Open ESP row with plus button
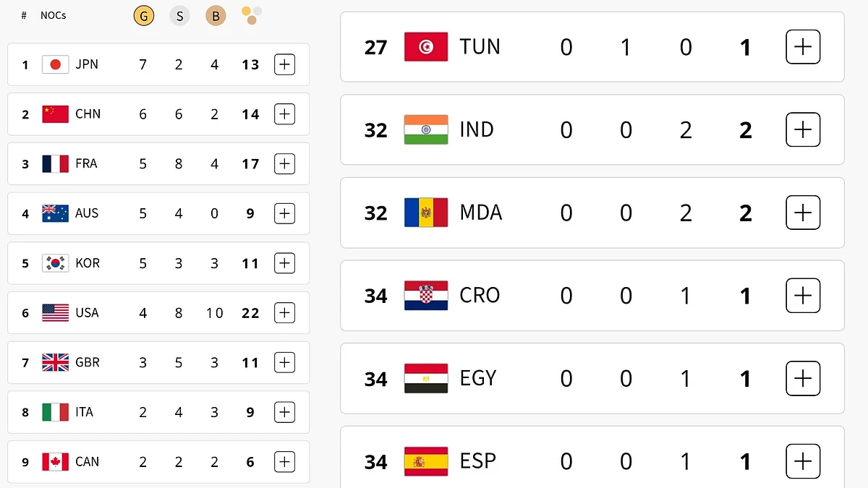 (x=803, y=461)
